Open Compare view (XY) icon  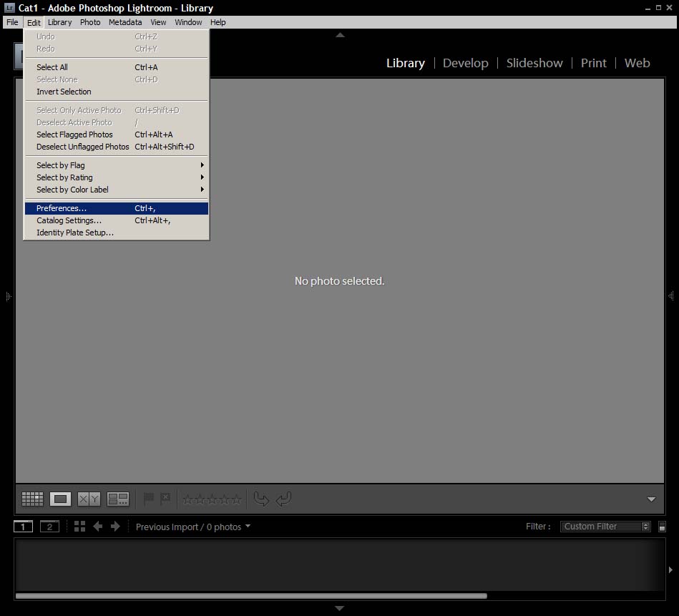(x=89, y=499)
